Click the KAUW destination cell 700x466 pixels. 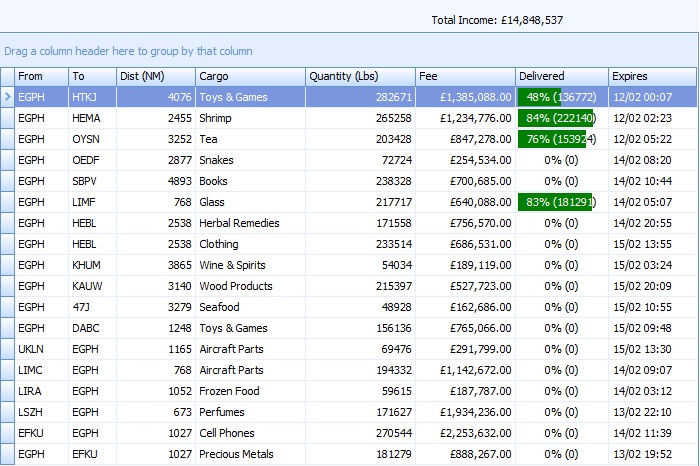click(92, 286)
